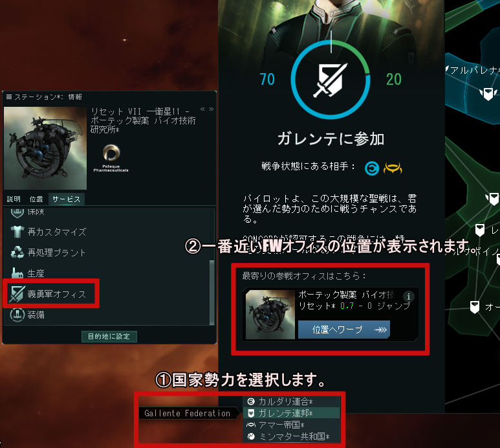Click the 再カスタマイズ recustomize shirt icon
This screenshot has height=448, width=500.
(17, 232)
